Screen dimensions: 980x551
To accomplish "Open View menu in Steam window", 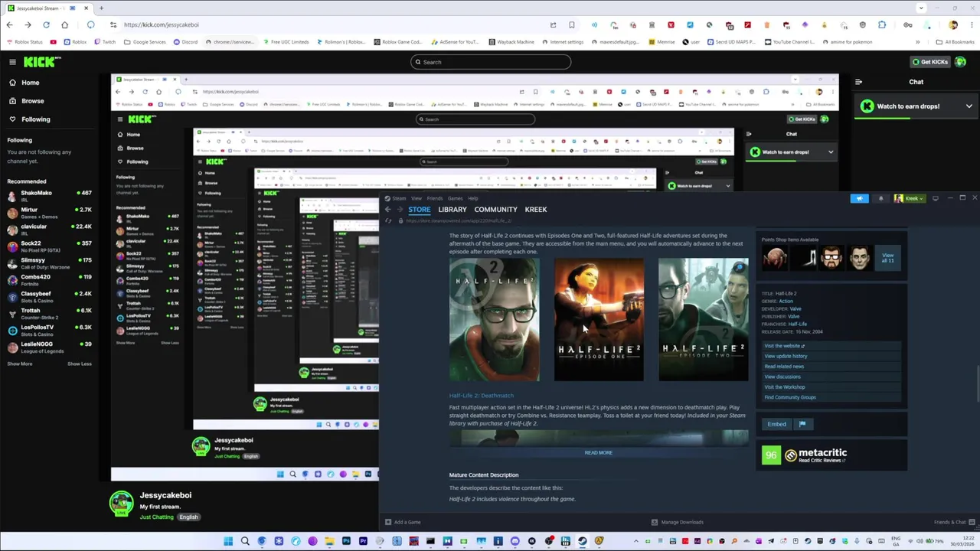I will [x=416, y=198].
